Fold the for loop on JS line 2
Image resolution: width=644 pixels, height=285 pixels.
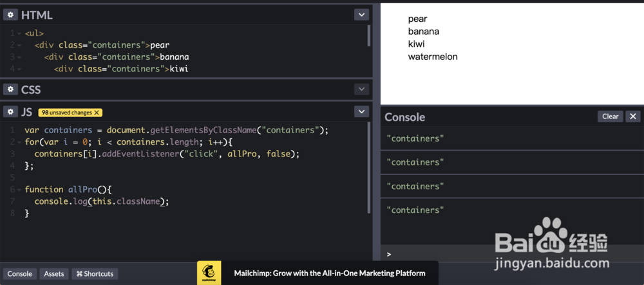19,142
